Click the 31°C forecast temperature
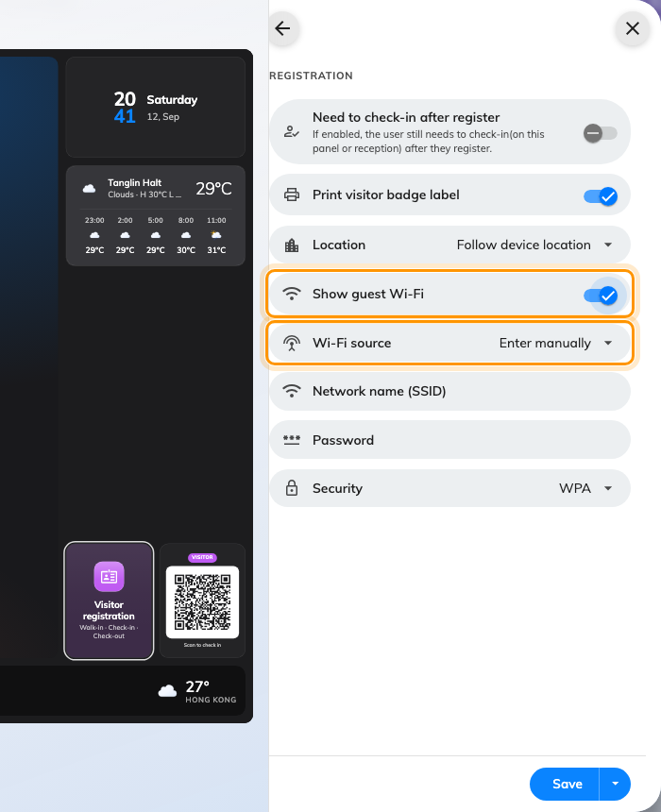Viewport: 661px width, 812px height. tap(216, 250)
